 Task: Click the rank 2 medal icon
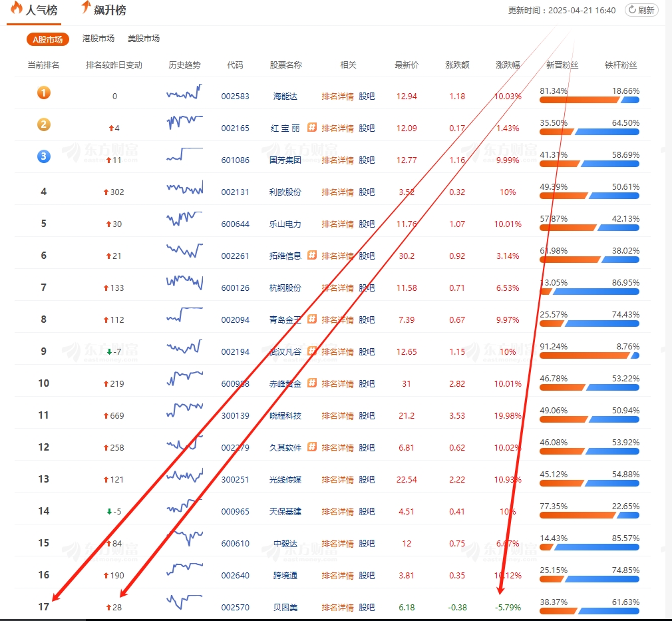click(x=44, y=124)
